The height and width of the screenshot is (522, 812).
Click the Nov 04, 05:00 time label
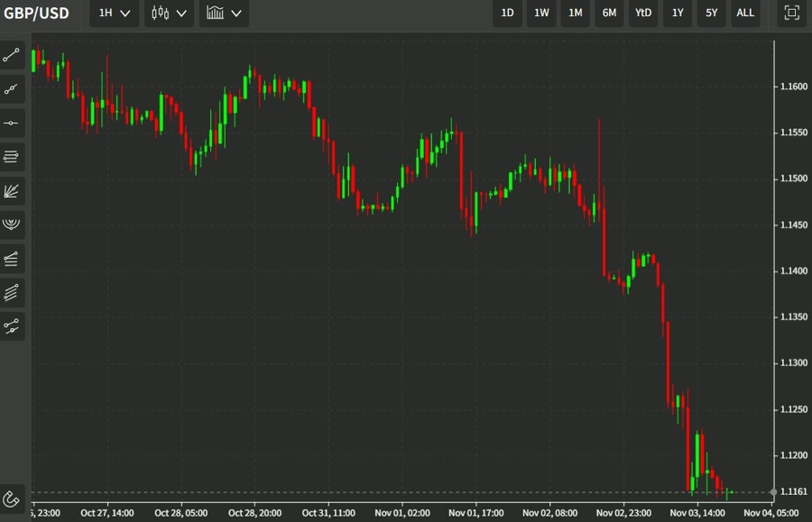(x=771, y=513)
